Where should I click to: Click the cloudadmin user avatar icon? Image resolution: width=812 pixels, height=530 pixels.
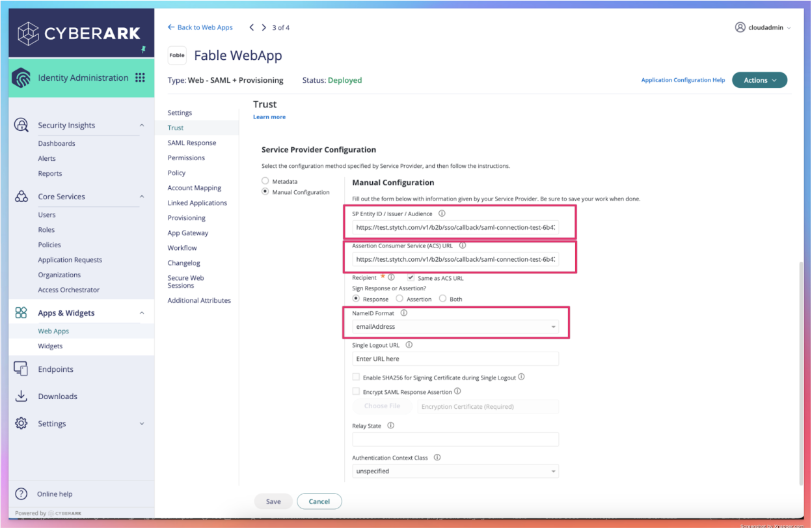pos(740,27)
